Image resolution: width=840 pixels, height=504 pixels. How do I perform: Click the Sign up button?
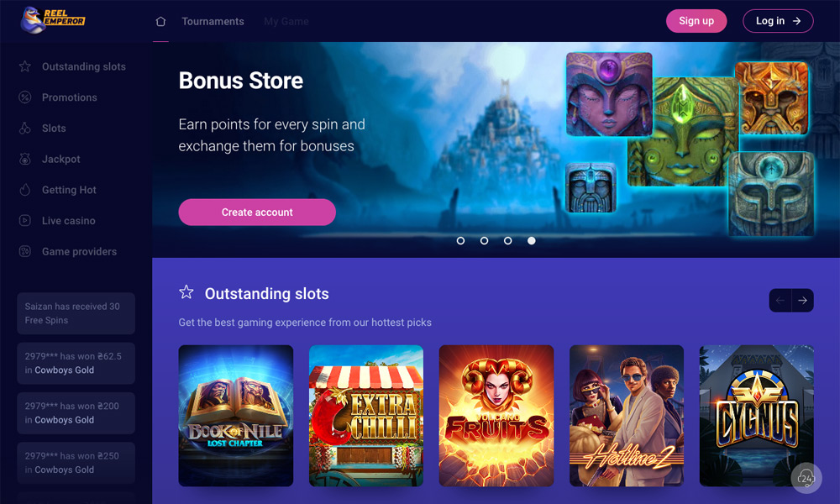[696, 21]
